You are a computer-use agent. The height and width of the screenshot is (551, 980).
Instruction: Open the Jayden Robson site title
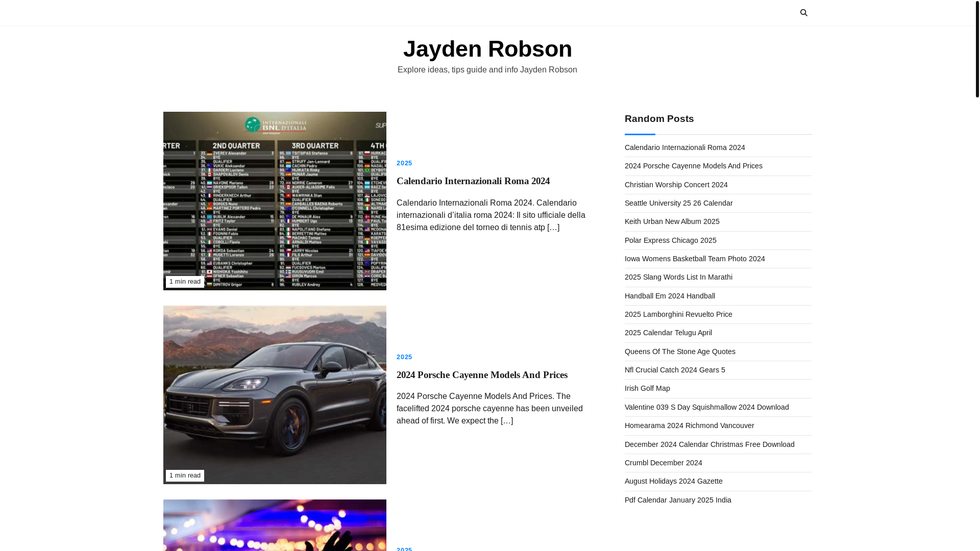tap(487, 49)
